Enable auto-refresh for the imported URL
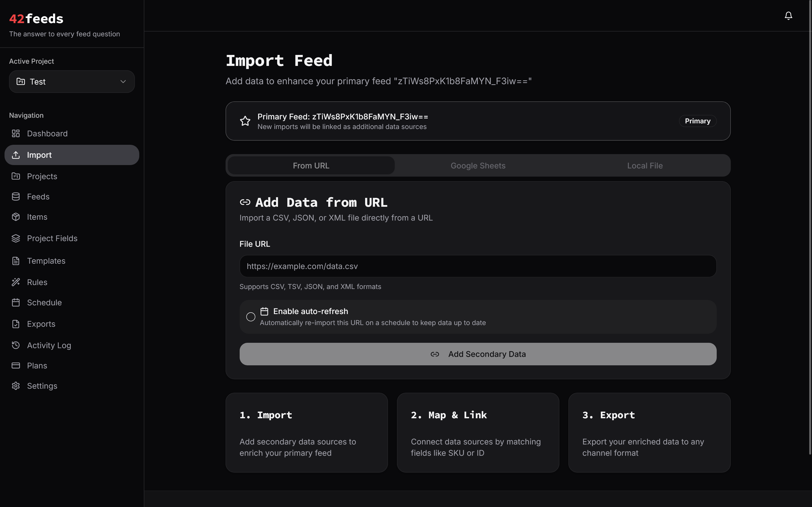This screenshot has width=812, height=507. pyautogui.click(x=251, y=317)
